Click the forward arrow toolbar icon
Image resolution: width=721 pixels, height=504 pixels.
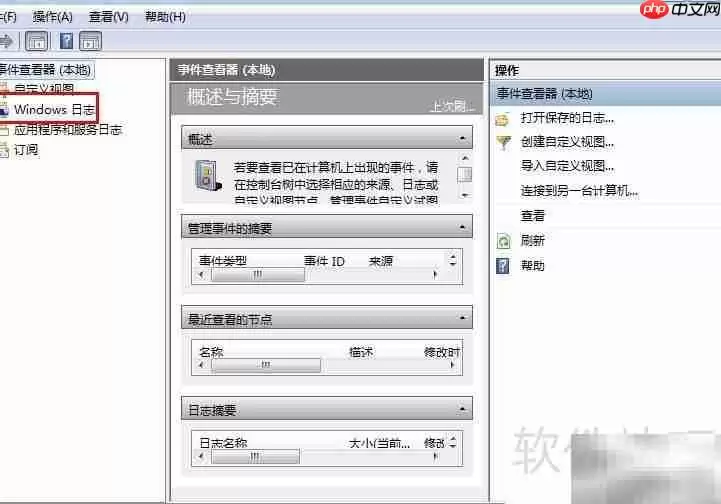click(6, 41)
